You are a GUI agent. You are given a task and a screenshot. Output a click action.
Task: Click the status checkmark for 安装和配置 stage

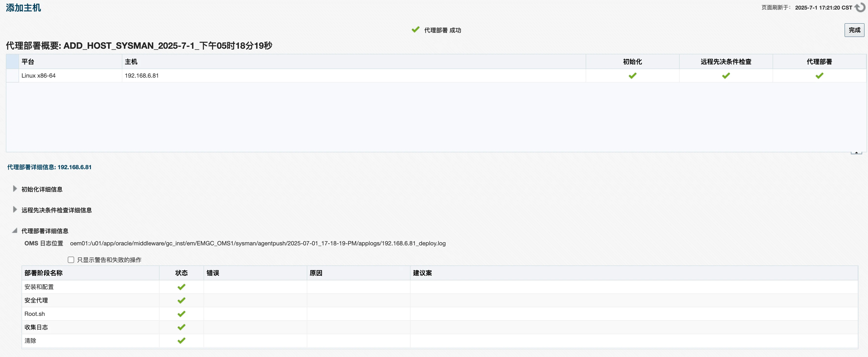point(181,287)
